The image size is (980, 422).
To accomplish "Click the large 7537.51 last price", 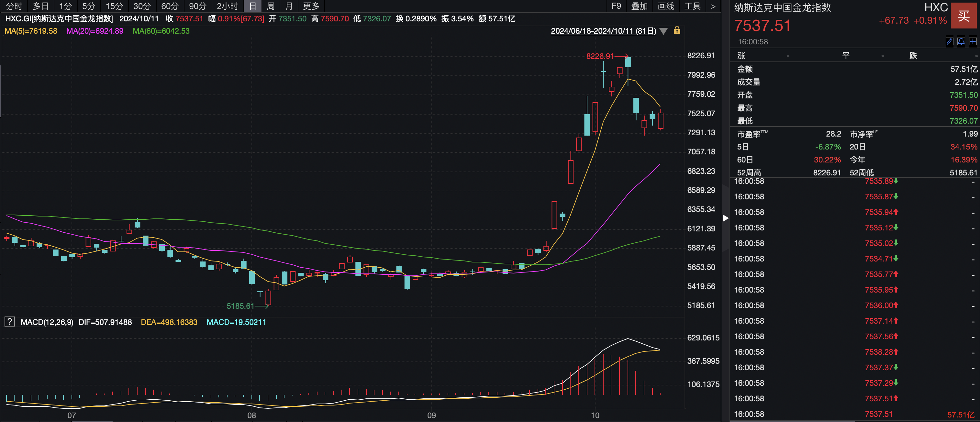I will [762, 26].
